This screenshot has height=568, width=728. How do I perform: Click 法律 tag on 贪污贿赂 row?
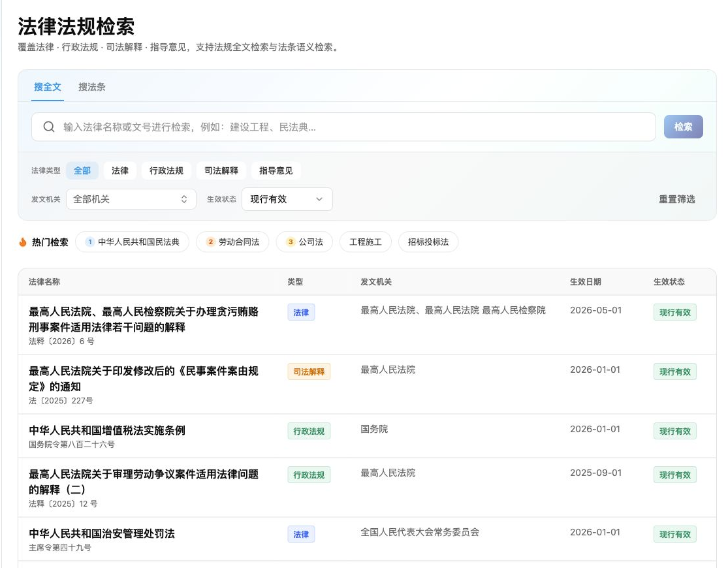point(301,312)
